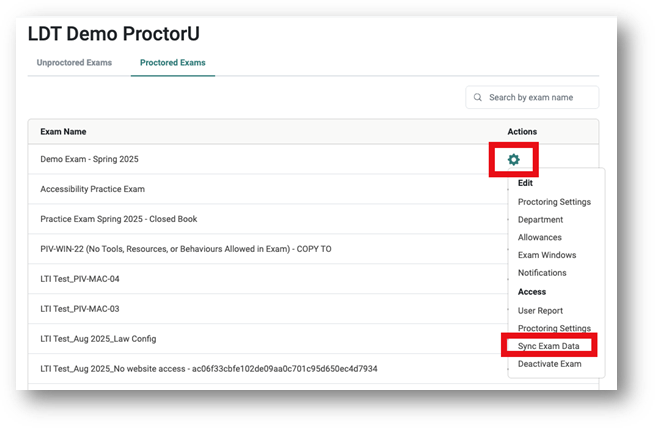Open Proctoring Settings under Access section

coord(554,329)
